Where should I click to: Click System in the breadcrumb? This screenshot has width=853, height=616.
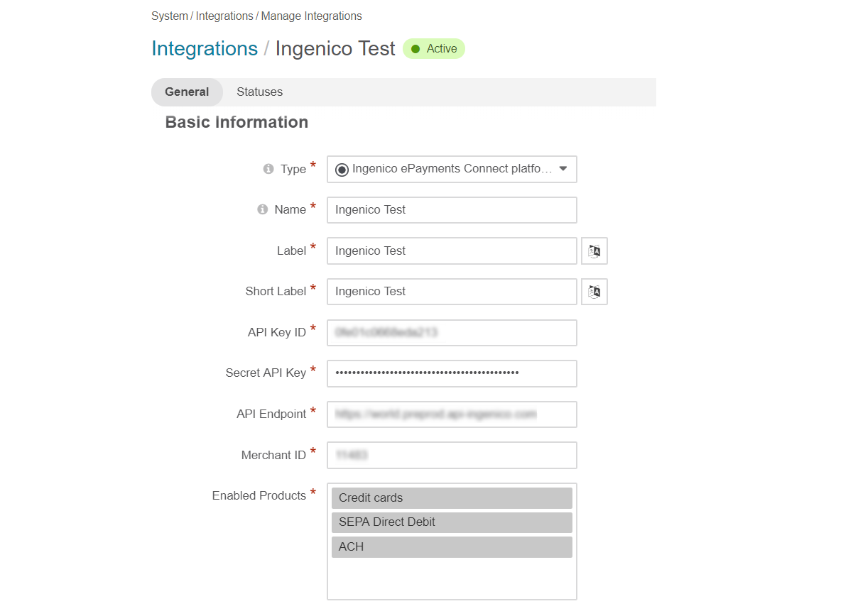(x=170, y=16)
